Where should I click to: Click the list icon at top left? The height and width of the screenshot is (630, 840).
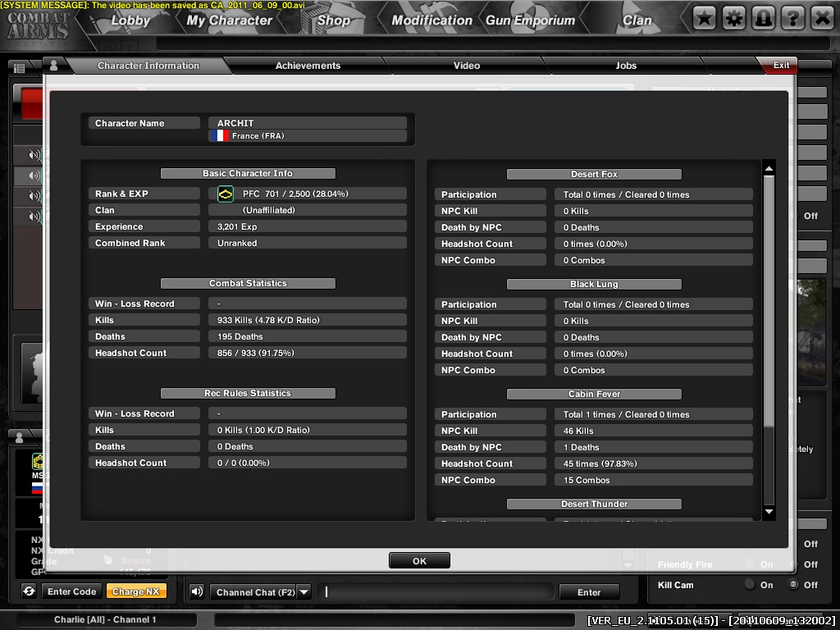point(20,68)
